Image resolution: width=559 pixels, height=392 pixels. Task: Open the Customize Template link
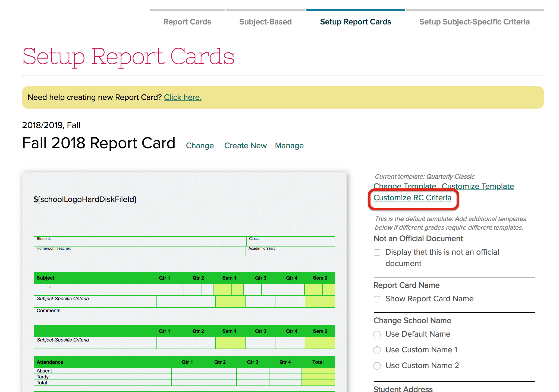[x=478, y=186]
